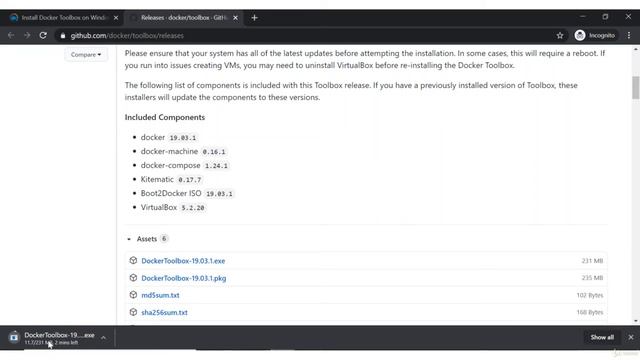
Task: Close the Releases docker/toolbox tab
Action: (x=235, y=18)
